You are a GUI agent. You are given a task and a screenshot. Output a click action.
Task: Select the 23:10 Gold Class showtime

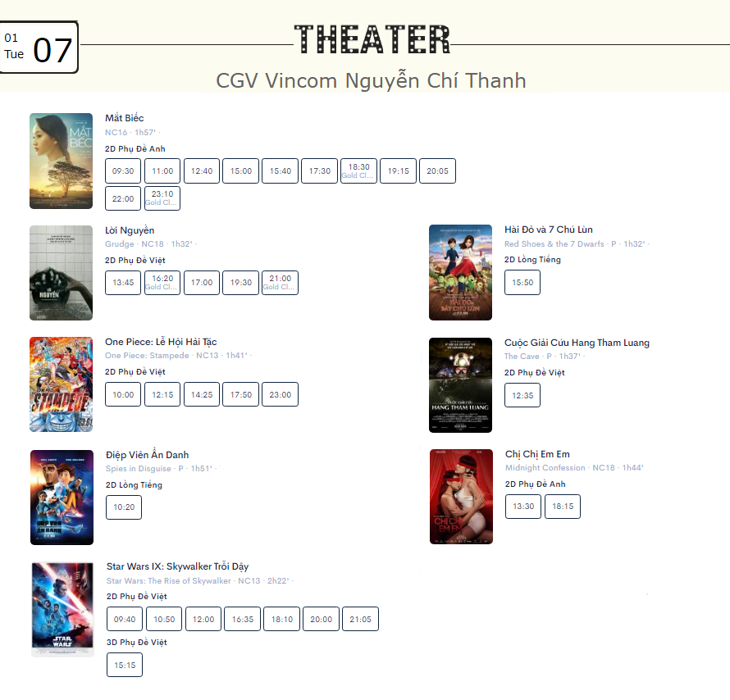coord(162,198)
